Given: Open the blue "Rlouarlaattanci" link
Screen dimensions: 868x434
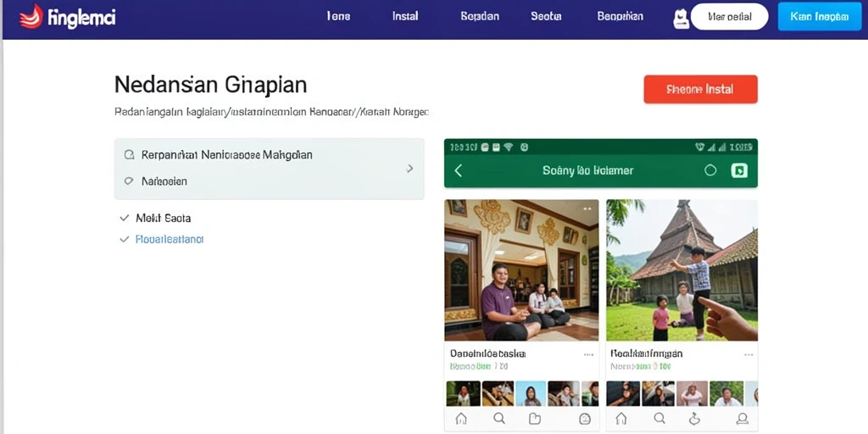Looking at the screenshot, I should [x=170, y=240].
